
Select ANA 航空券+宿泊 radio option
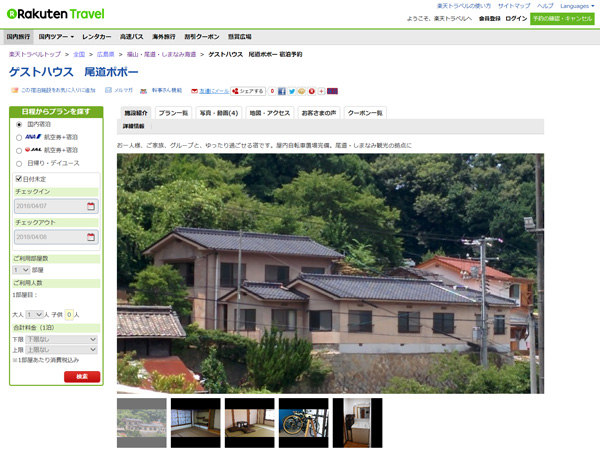pyautogui.click(x=19, y=138)
